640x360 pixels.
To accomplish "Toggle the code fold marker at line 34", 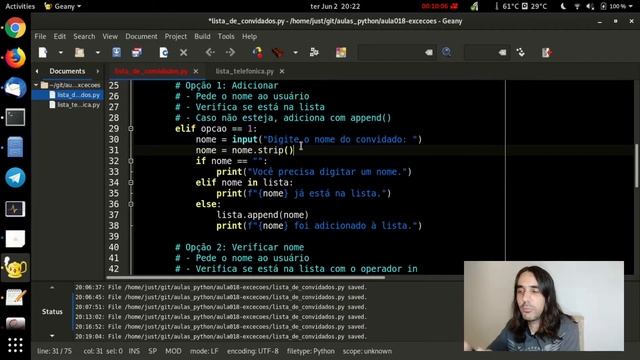I will 131,182.
